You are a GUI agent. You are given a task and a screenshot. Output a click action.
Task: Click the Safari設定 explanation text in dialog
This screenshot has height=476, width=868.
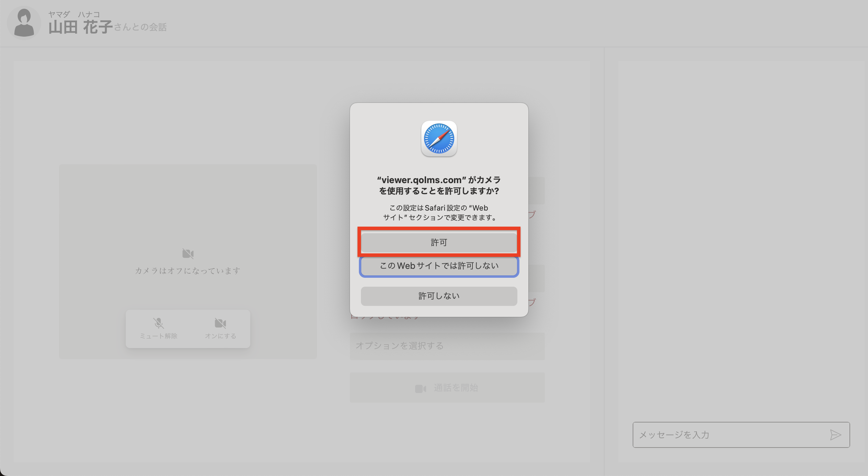439,213
